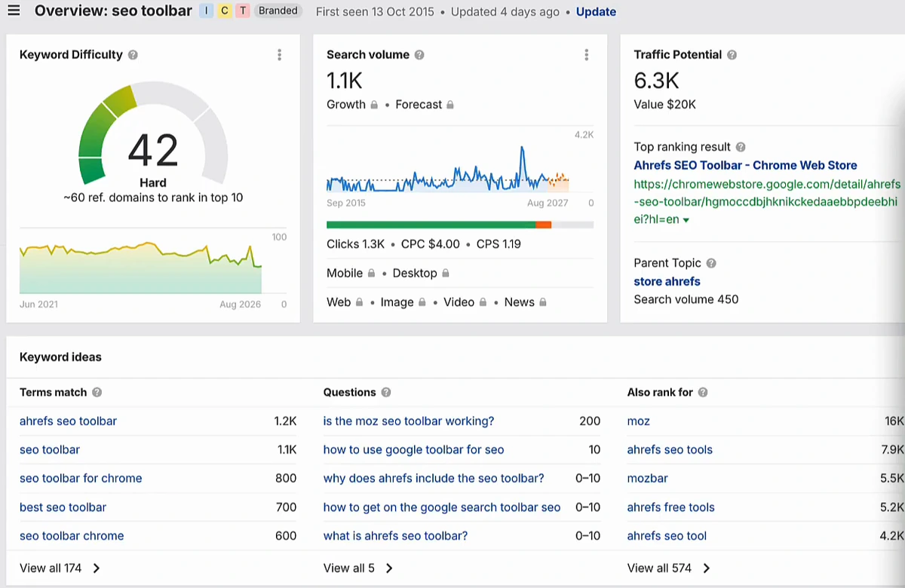905x588 pixels.
Task: Click the Update link
Action: coord(596,12)
